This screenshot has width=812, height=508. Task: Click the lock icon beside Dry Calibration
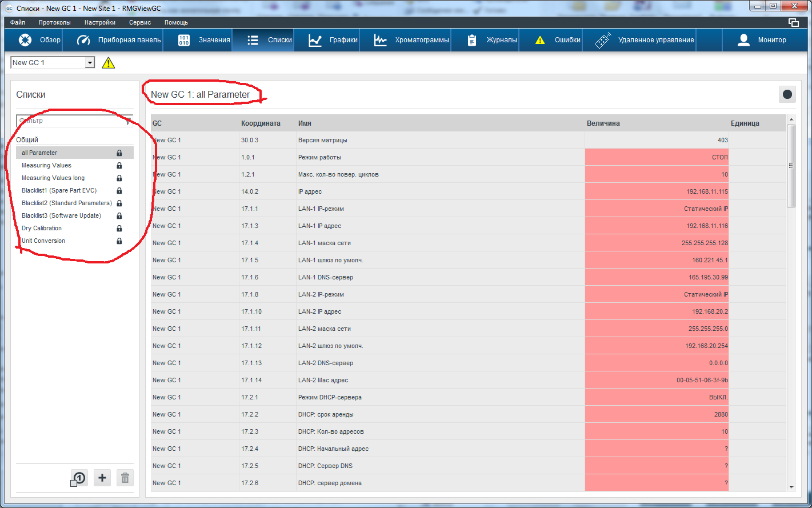[119, 229]
